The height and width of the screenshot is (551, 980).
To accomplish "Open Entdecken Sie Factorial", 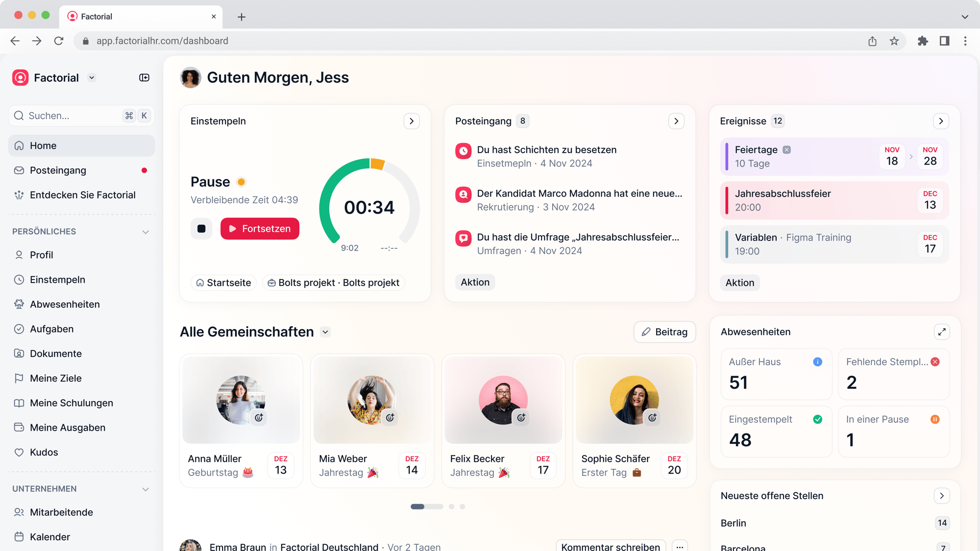I will coord(82,195).
